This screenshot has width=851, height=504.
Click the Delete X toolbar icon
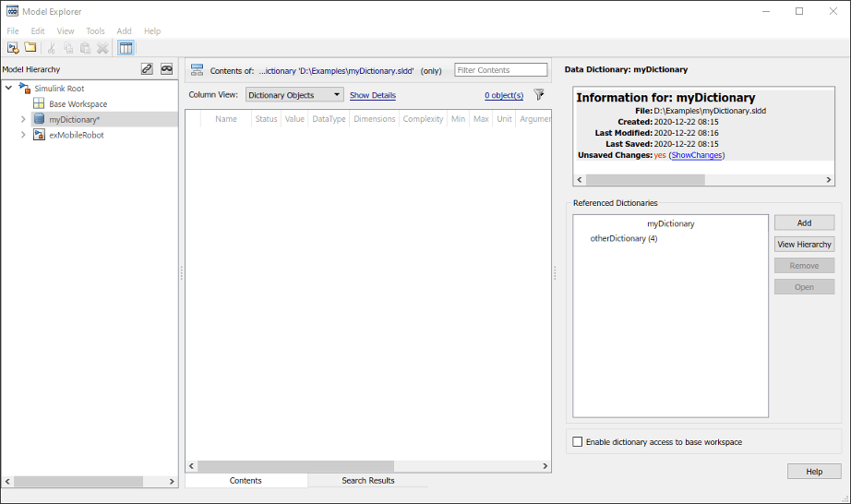click(102, 48)
